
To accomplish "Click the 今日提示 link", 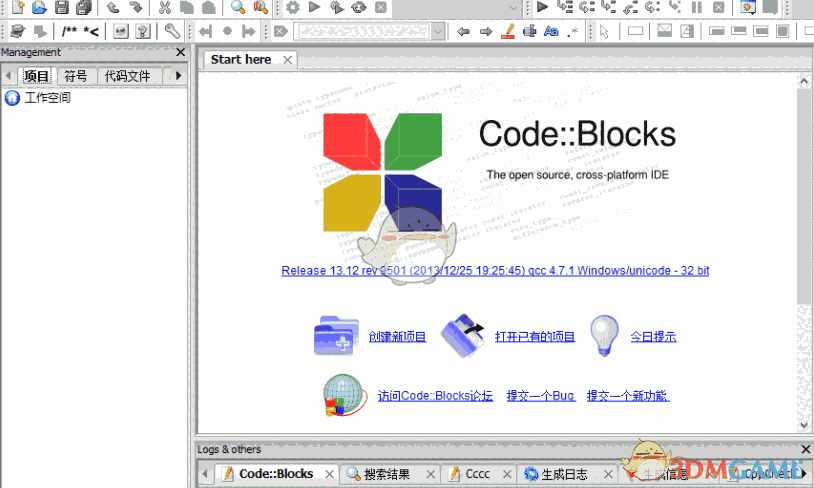I will pos(653,336).
